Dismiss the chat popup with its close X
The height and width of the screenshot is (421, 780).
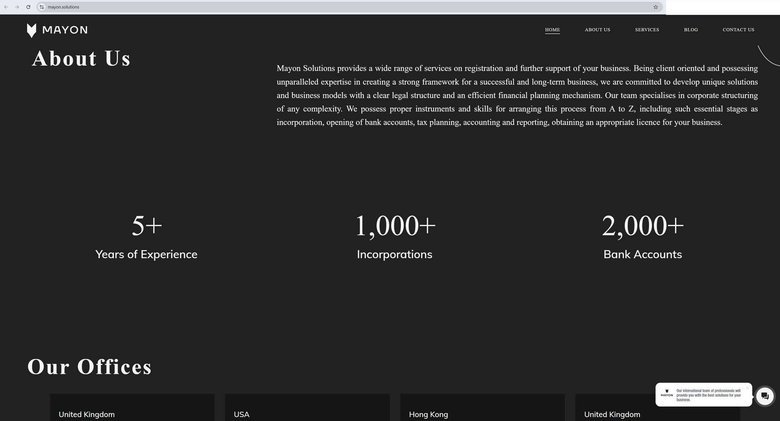point(747,386)
